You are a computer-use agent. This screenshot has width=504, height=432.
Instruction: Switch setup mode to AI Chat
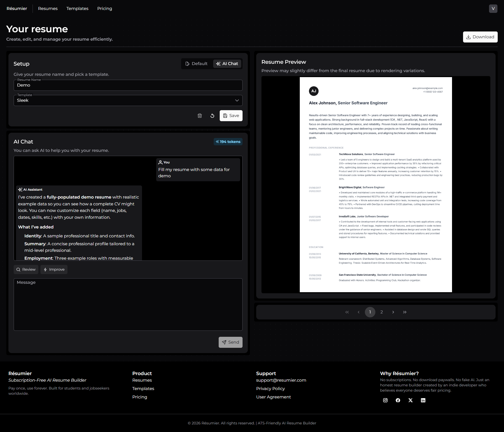click(x=227, y=64)
